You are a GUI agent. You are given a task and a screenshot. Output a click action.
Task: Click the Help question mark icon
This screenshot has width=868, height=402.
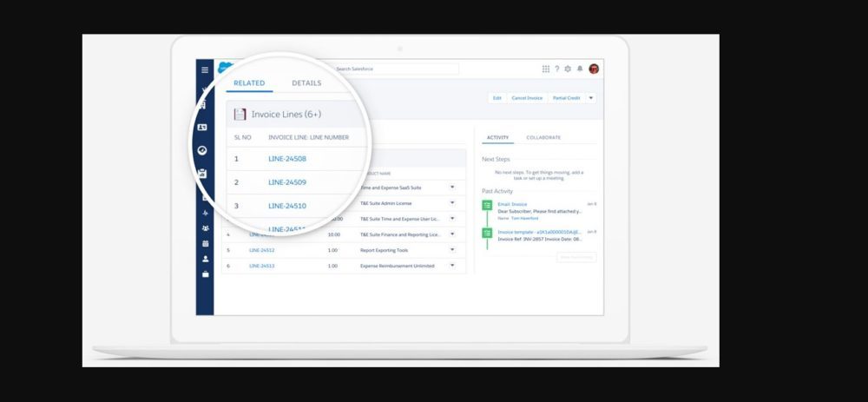[556, 69]
